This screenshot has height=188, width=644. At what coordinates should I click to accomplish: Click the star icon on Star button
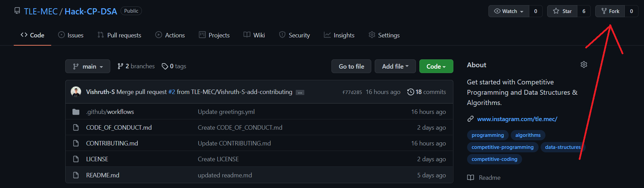point(556,11)
